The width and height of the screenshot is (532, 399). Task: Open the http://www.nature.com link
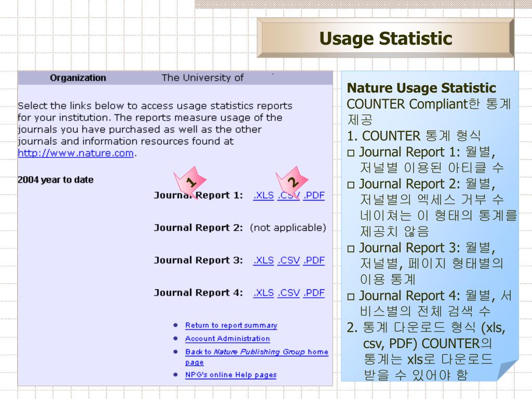click(76, 153)
